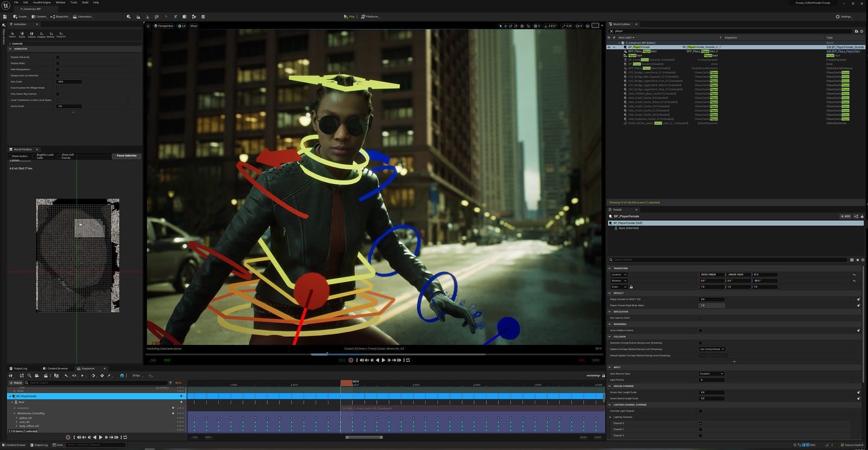This screenshot has height=450, width=868.
Task: Open the Build menu
Action: (85, 3)
